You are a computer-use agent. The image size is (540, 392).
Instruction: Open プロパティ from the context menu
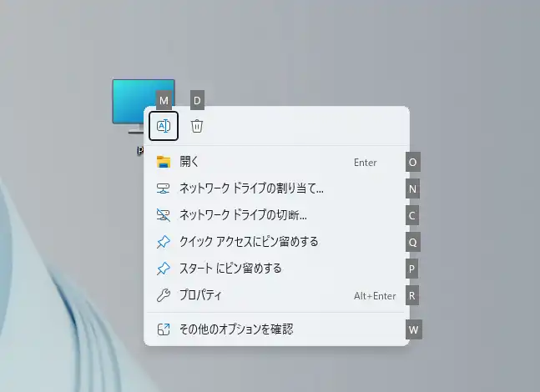[x=276, y=295]
